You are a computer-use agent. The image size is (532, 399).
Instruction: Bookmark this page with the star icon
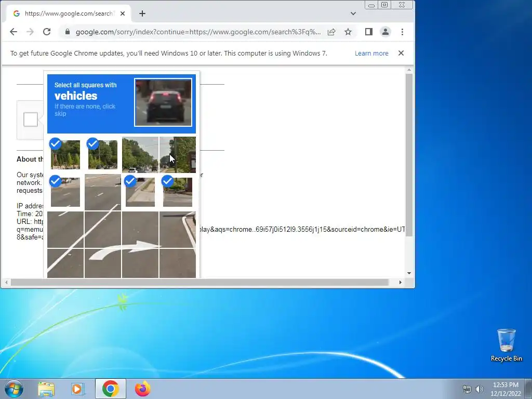(348, 32)
